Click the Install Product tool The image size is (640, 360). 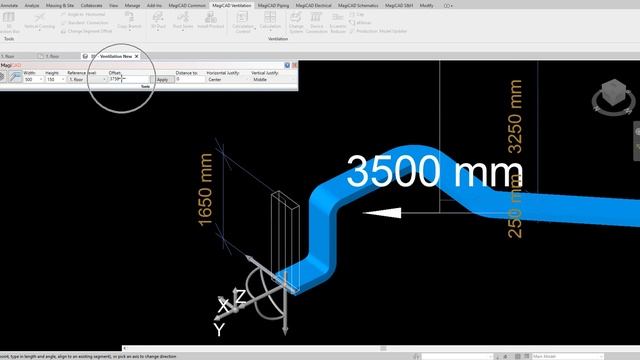point(211,20)
